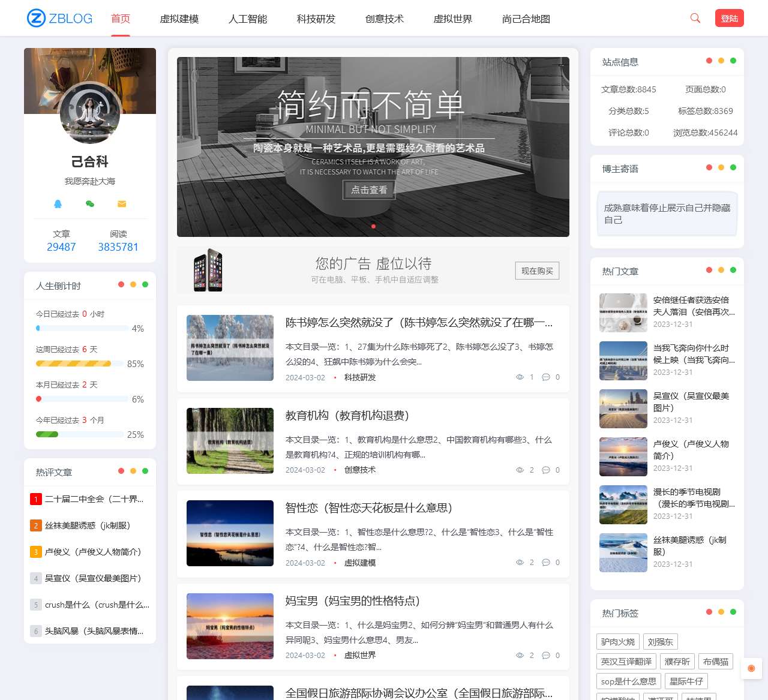Image resolution: width=768 pixels, height=700 pixels.
Task: Click the ZBLOG logo
Action: [x=60, y=18]
